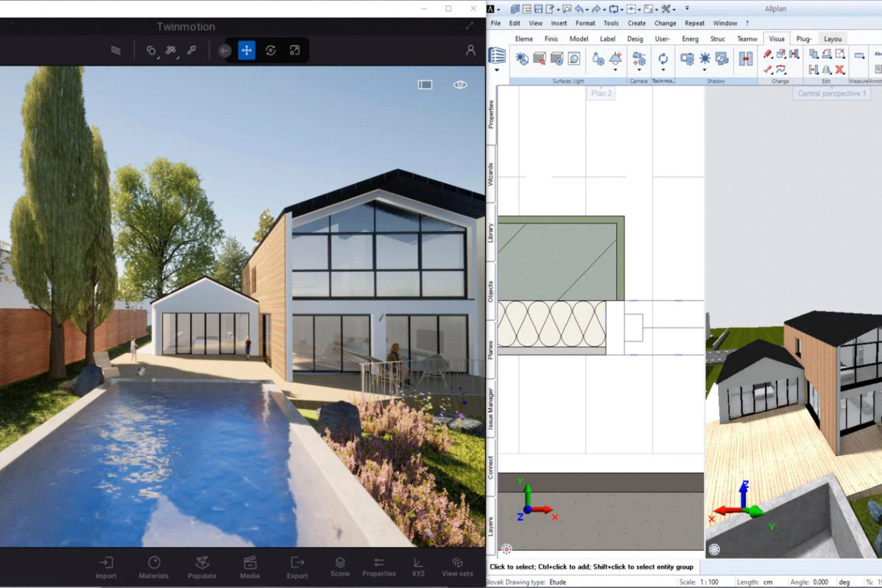The image size is (882, 588).
Task: Select the Move tool in Twinmotion toolbar
Action: (x=247, y=50)
